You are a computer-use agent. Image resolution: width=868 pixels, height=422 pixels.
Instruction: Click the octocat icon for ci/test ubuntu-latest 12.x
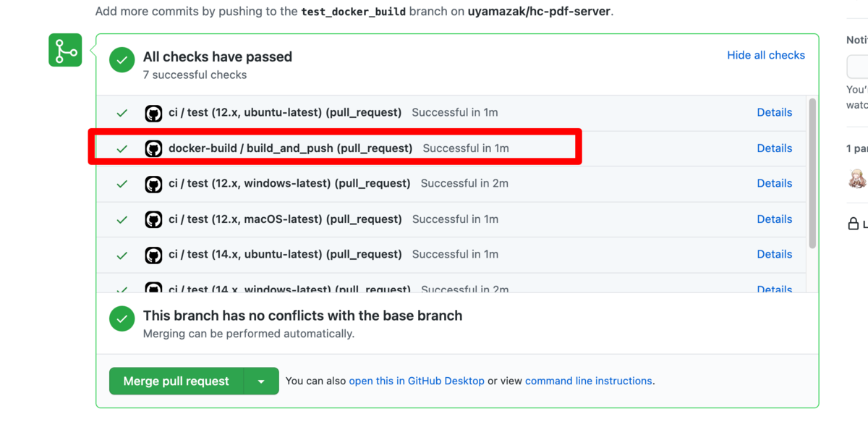153,112
